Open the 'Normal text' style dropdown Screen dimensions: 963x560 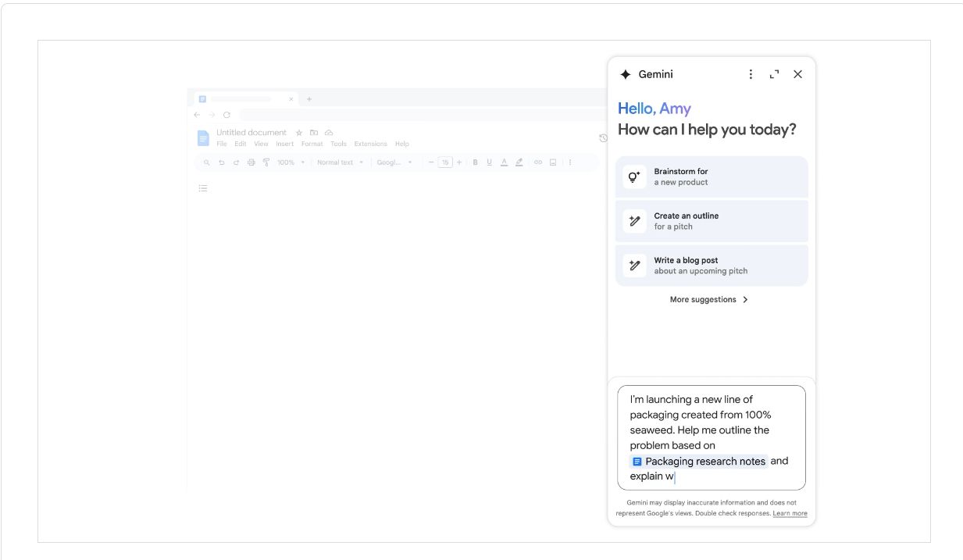click(341, 162)
